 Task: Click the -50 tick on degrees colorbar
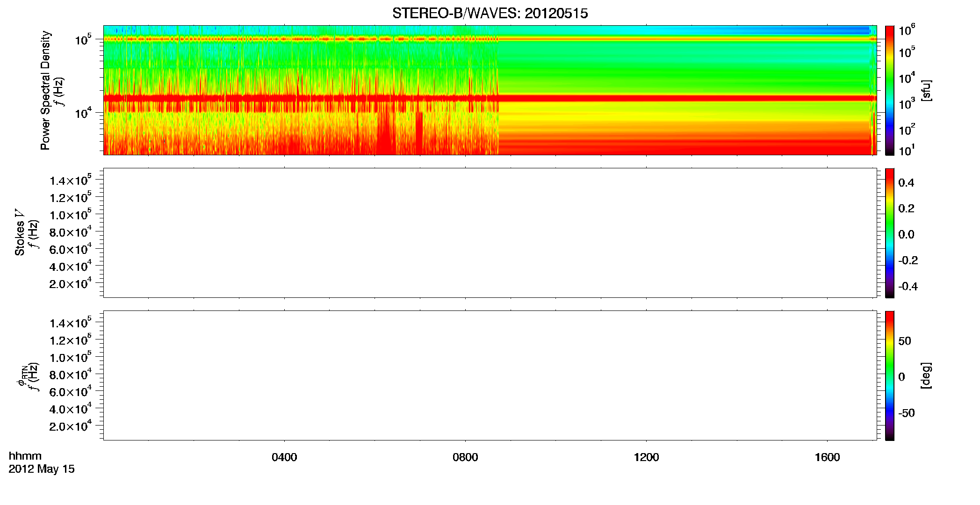click(907, 413)
